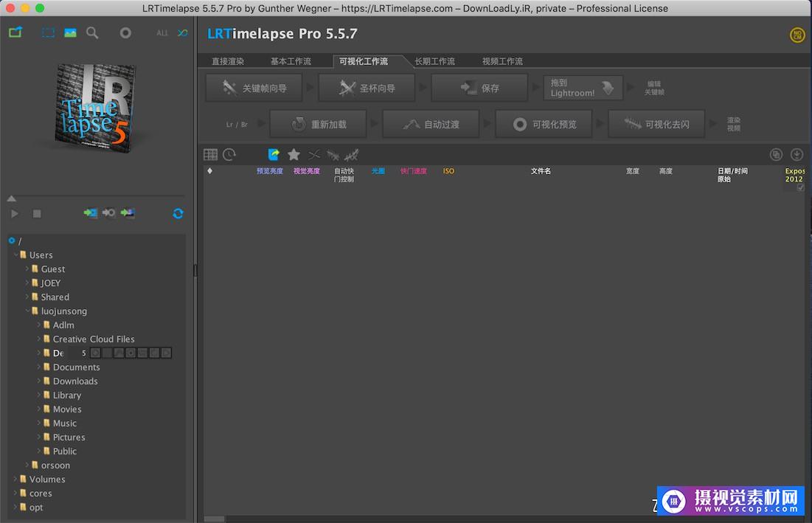Click the 保存 button
This screenshot has width=812, height=523.
point(479,88)
